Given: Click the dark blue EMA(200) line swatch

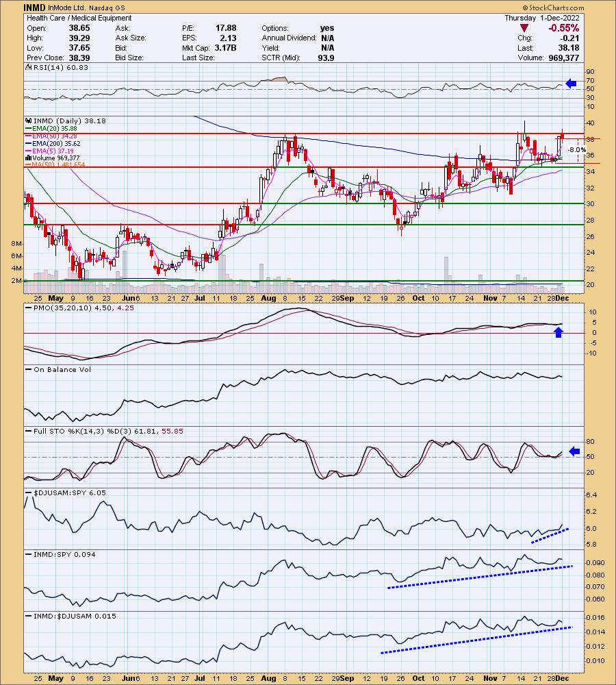Looking at the screenshot, I should point(28,143).
